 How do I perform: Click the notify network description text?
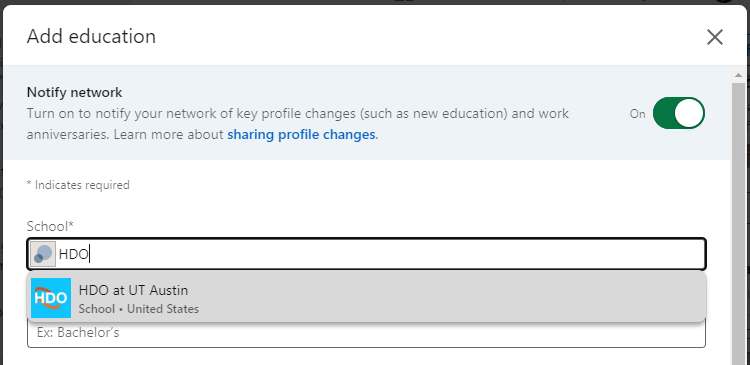tap(298, 124)
